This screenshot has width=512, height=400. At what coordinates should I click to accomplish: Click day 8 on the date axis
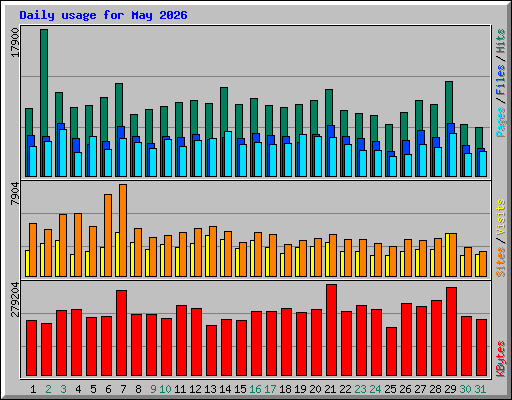pos(138,389)
